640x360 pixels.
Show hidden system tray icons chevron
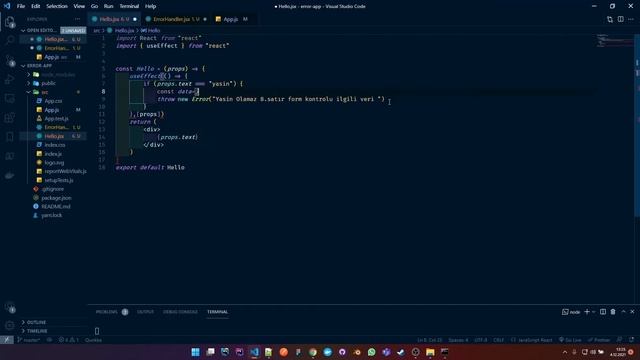565,352
